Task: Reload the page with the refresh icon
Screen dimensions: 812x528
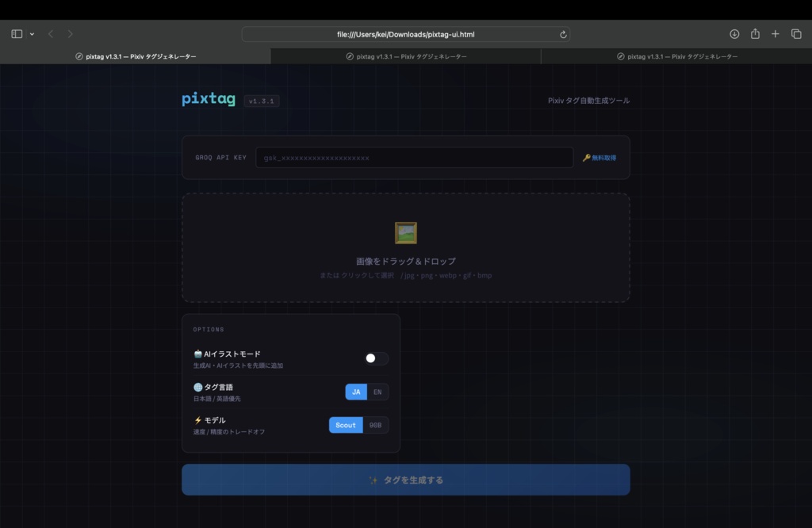Action: coord(563,35)
